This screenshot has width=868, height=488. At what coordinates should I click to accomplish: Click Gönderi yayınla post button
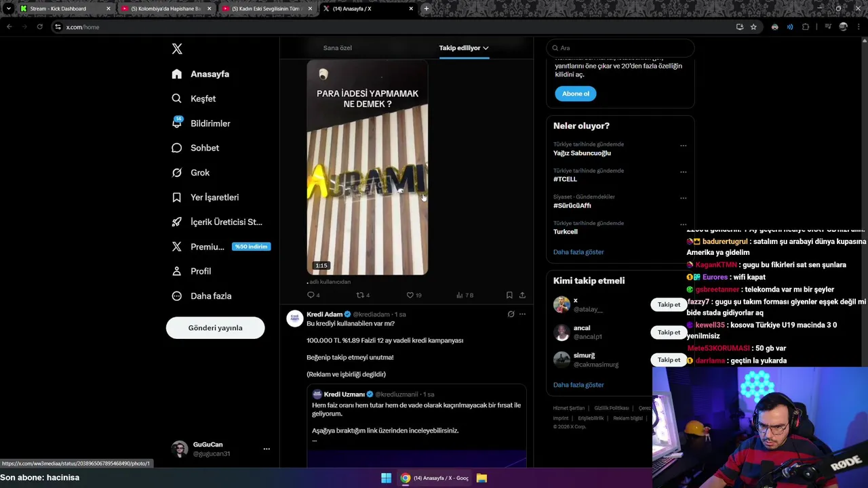[215, 328]
